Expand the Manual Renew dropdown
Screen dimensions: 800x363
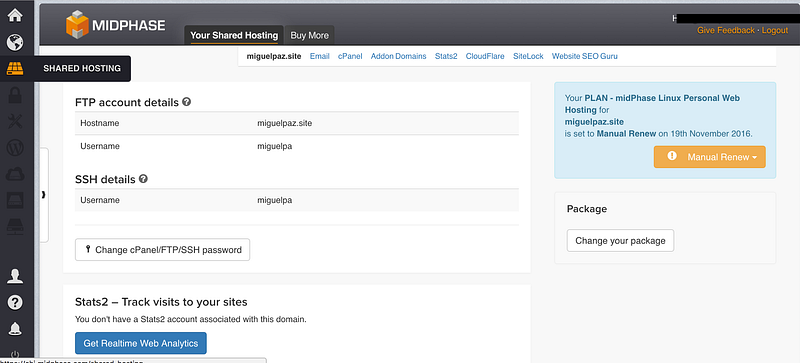pyautogui.click(x=709, y=157)
